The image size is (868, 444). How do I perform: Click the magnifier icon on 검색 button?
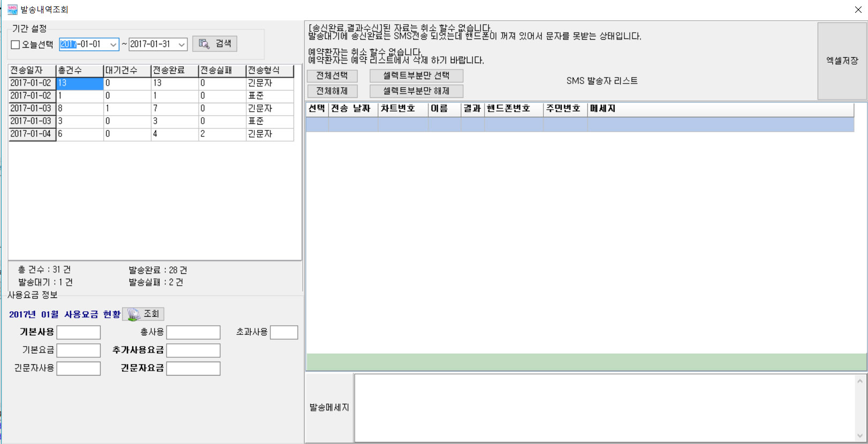point(204,44)
